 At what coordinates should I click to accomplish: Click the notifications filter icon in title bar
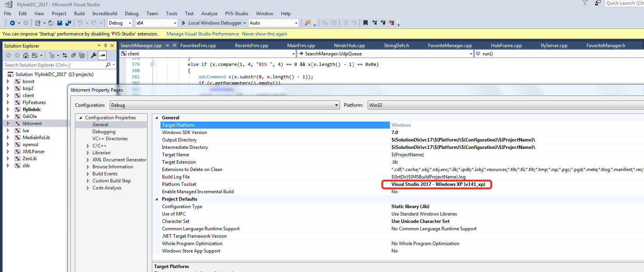pos(585,3)
